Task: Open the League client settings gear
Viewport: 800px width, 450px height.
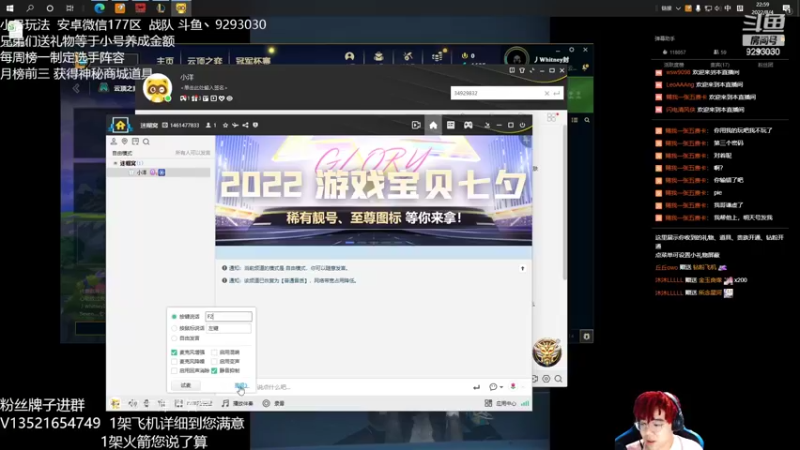Action: [x=571, y=50]
